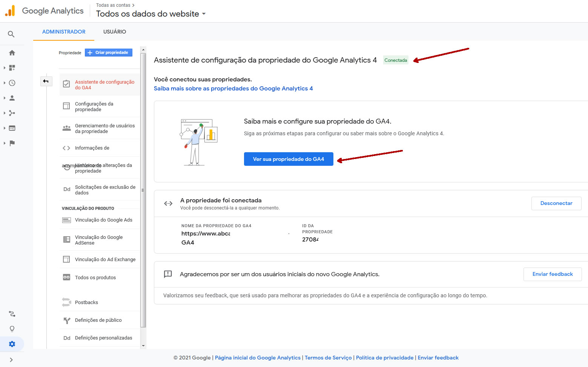Click the Dd icon for custom definitions
The height and width of the screenshot is (367, 588).
coord(67,338)
